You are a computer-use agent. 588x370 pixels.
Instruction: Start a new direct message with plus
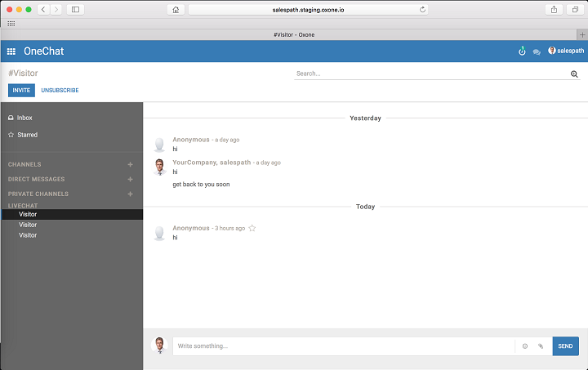[x=130, y=179]
